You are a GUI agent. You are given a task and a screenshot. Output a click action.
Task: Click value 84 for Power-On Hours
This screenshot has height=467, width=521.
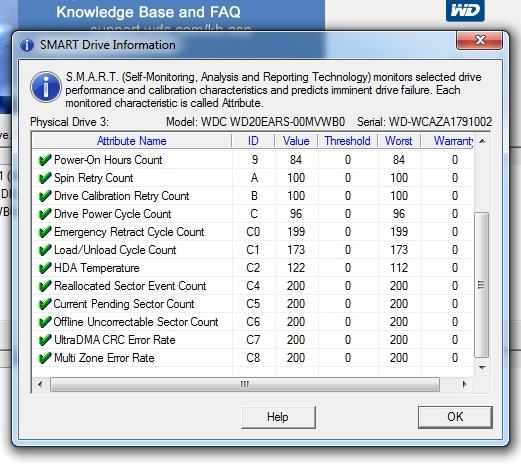pos(296,160)
